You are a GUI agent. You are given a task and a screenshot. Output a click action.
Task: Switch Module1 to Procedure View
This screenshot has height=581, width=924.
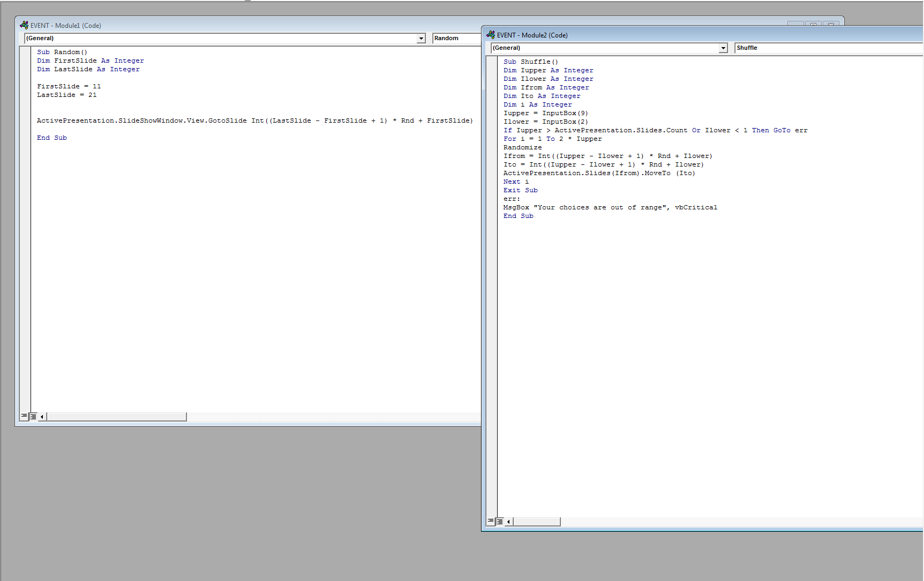pyautogui.click(x=24, y=416)
